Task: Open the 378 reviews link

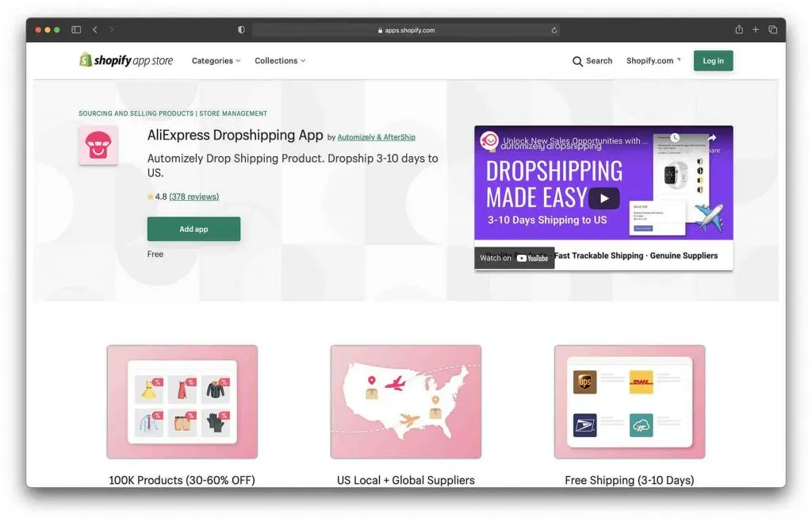Action: 193,197
